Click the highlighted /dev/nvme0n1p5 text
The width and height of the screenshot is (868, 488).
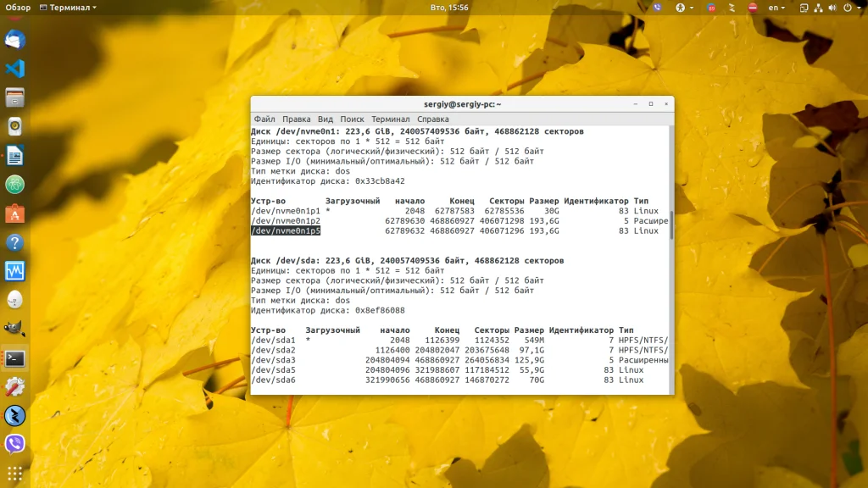pyautogui.click(x=286, y=230)
